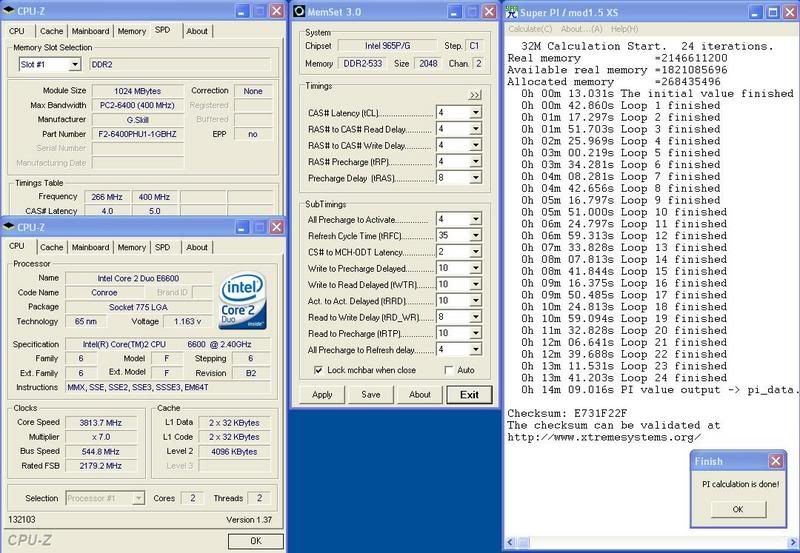Open the Write to Precharge Delayed dropdown
Image resolution: width=800 pixels, height=553 pixels.
[x=475, y=268]
